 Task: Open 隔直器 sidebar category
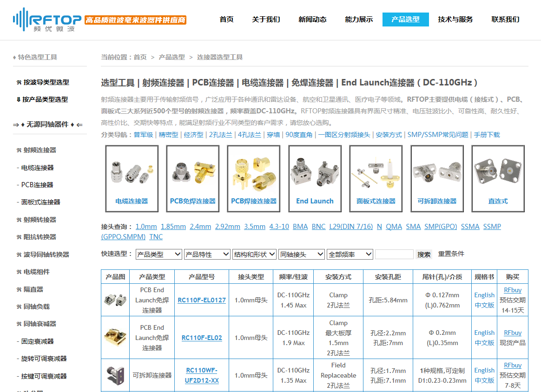coord(30,290)
